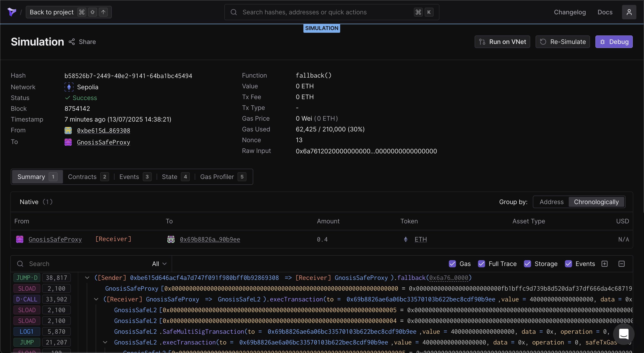The width and height of the screenshot is (644, 353).
Task: Click the search magnifier icon in top bar
Action: point(233,12)
